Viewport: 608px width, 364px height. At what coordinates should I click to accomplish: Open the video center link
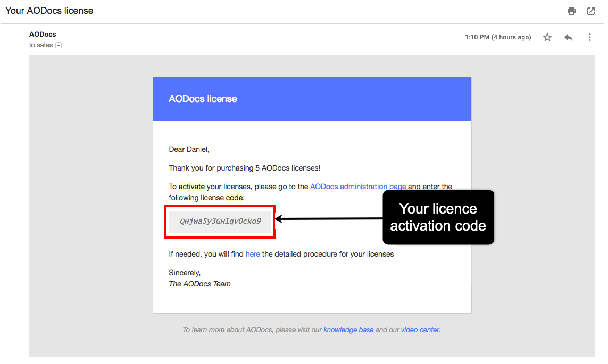pyautogui.click(x=420, y=330)
